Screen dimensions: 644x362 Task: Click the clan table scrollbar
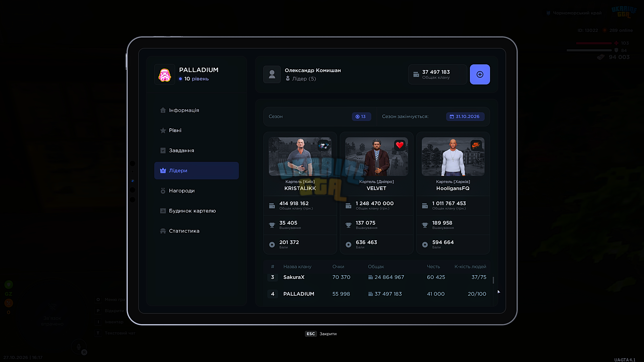[x=493, y=280]
